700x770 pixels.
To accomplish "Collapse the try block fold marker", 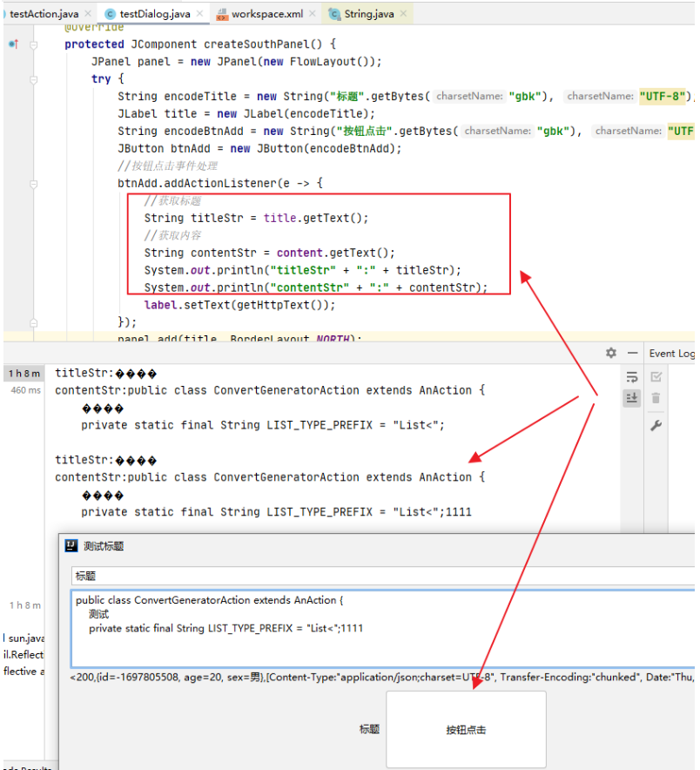I will [33, 79].
